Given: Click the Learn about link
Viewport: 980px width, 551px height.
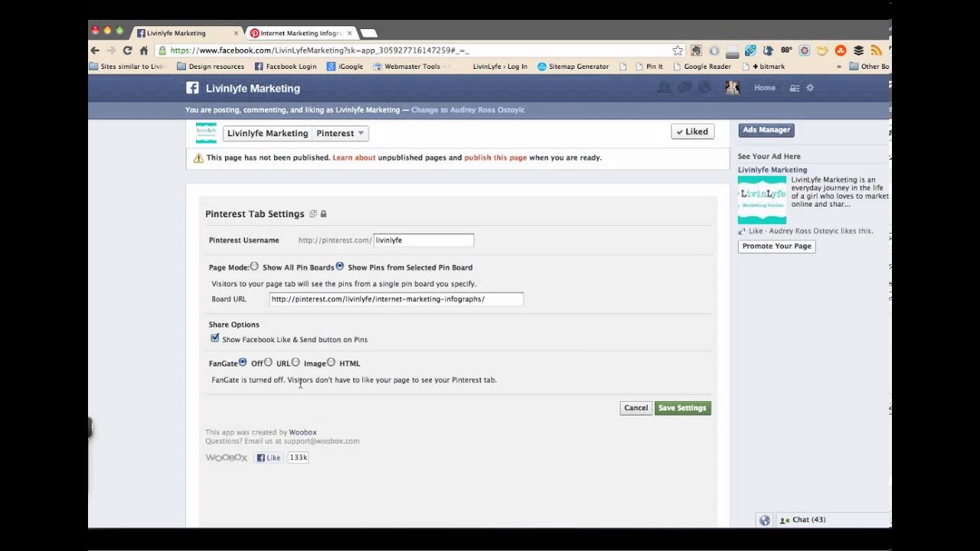Looking at the screenshot, I should (354, 158).
